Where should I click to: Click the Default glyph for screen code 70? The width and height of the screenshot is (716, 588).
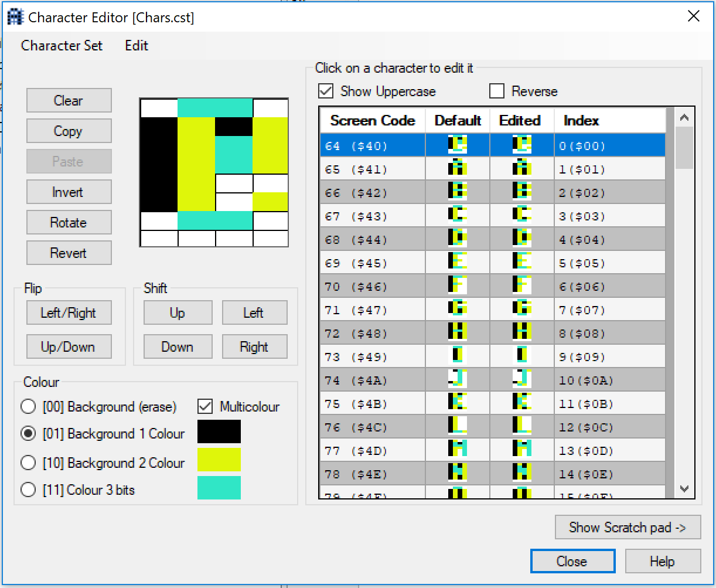457,286
